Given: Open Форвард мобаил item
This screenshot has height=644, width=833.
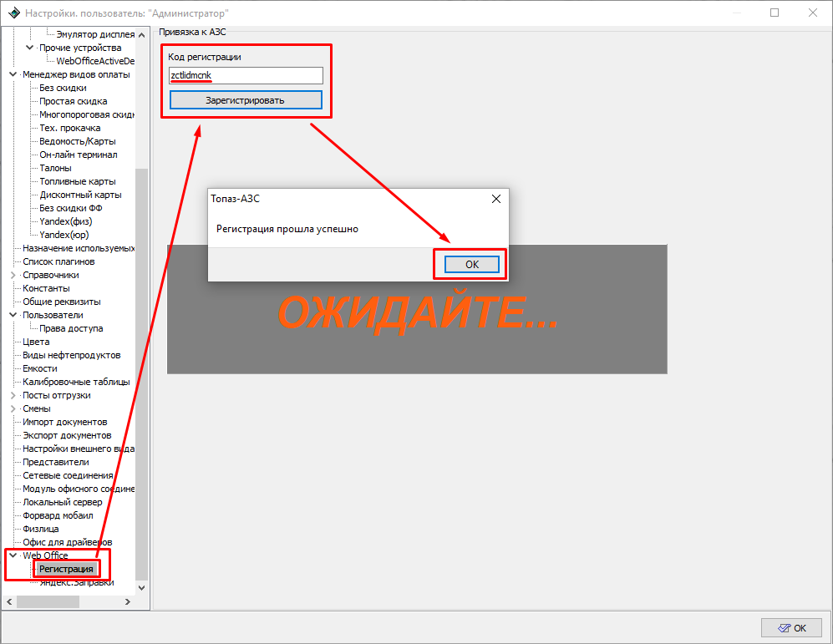Looking at the screenshot, I should pos(58,515).
